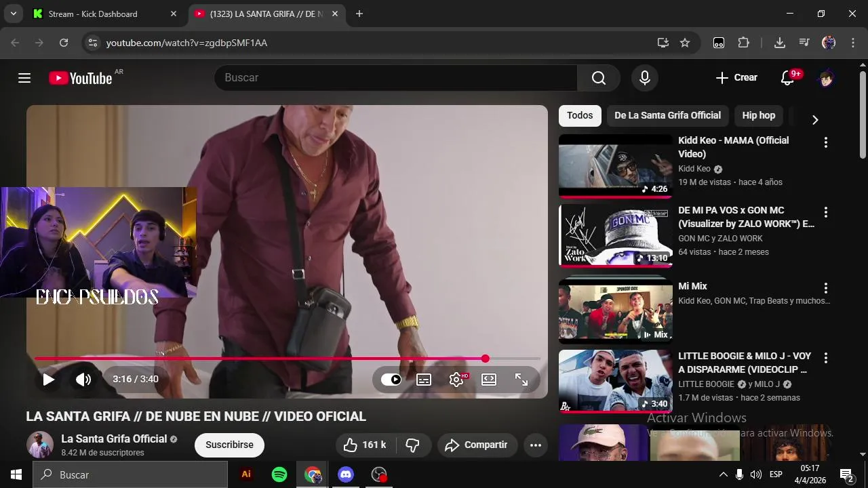Viewport: 868px width, 488px height.
Task: Install app icon in address bar
Action: tap(663, 43)
